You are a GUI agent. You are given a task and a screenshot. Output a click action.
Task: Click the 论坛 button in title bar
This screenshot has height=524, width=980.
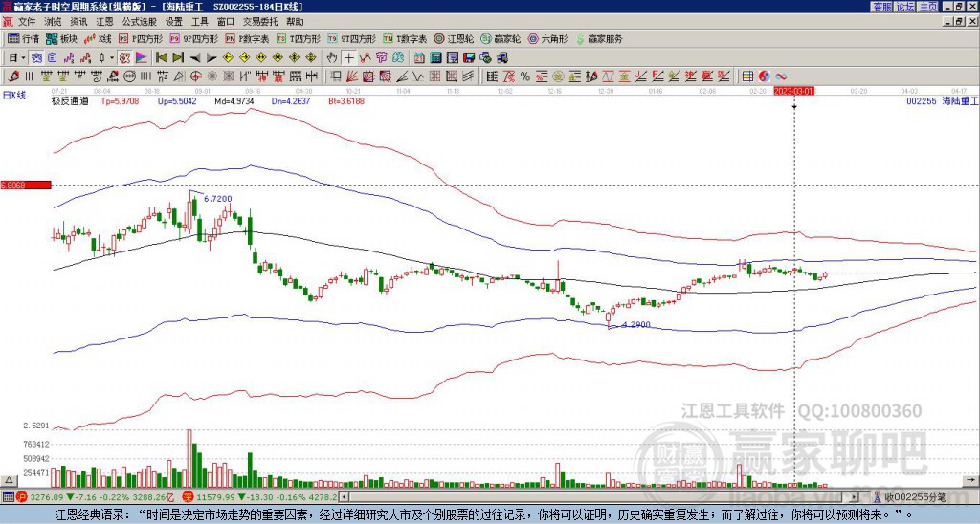click(905, 7)
